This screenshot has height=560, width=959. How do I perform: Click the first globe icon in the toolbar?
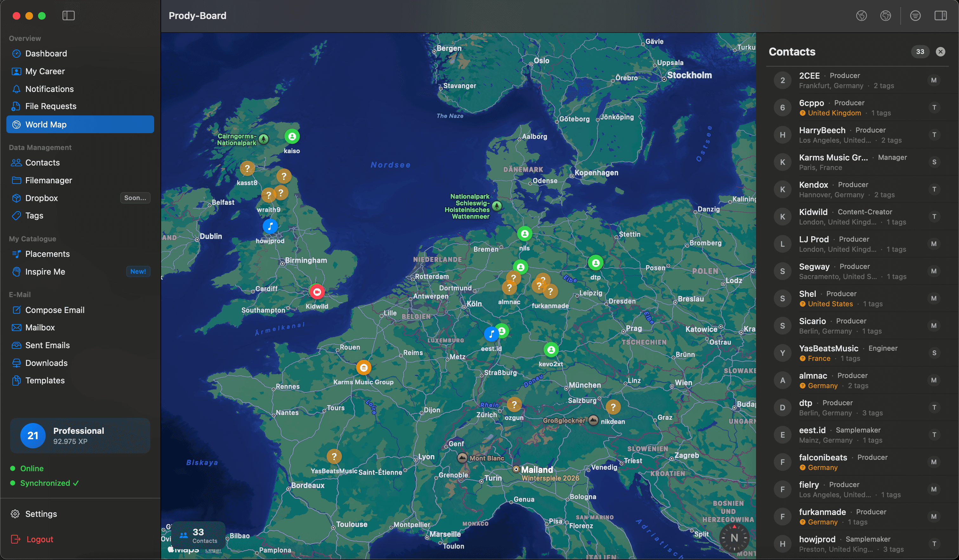[862, 16]
